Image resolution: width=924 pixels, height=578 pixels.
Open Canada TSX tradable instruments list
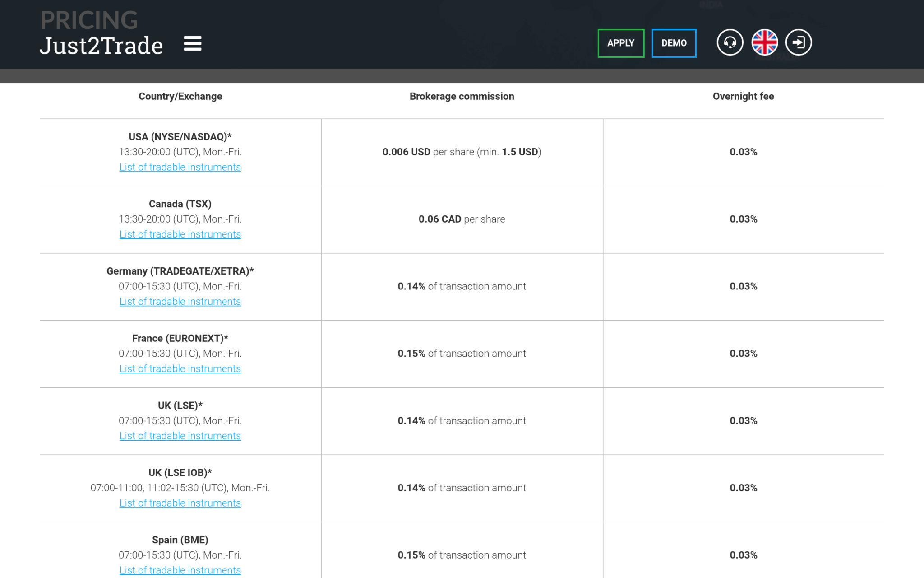[x=180, y=234]
